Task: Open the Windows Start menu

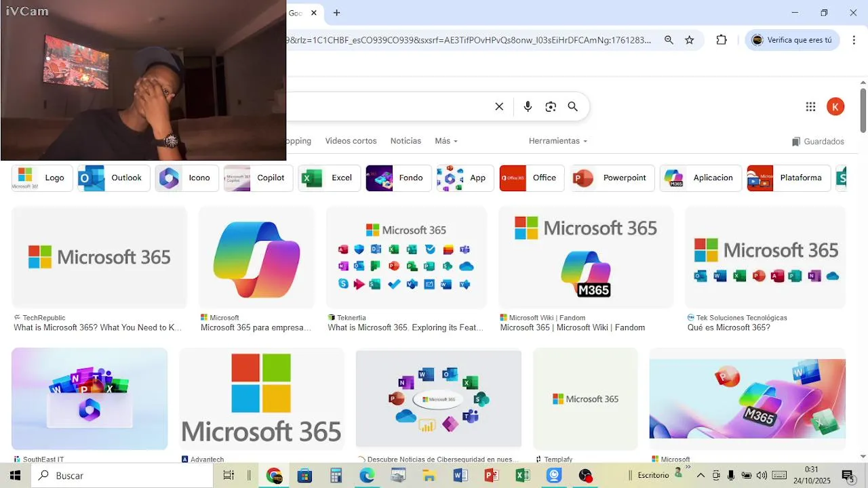Action: pos(16,476)
